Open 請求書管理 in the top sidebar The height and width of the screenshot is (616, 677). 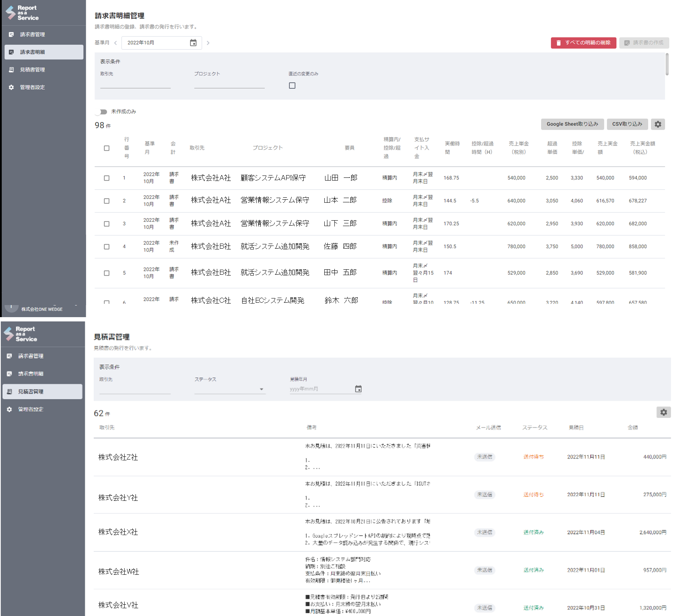tap(33, 35)
